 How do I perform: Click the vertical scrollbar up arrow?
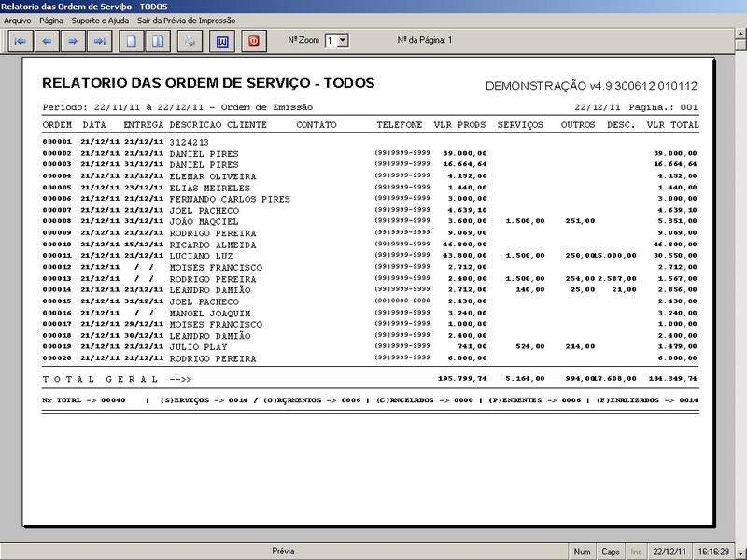click(x=740, y=34)
